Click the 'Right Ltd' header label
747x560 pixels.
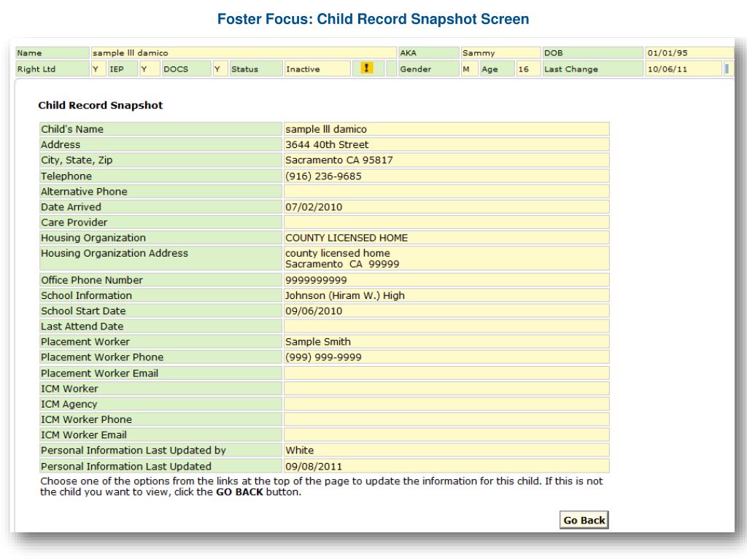coord(36,69)
